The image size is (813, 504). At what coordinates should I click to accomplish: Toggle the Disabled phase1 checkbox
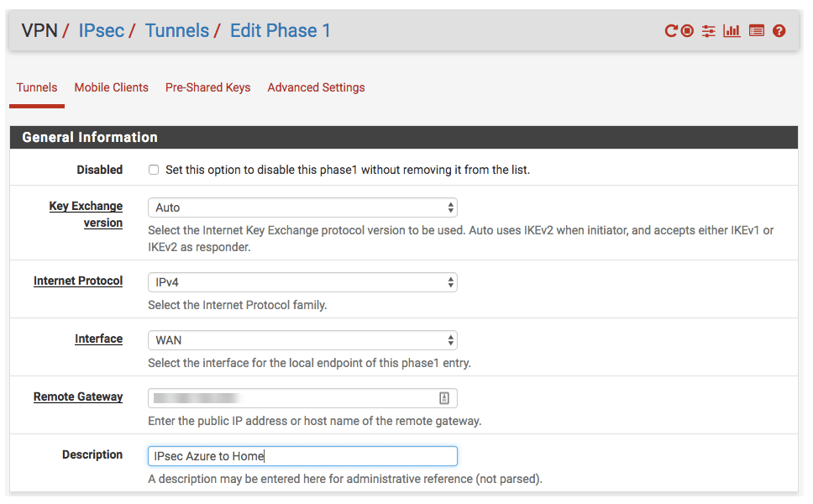[x=154, y=170]
